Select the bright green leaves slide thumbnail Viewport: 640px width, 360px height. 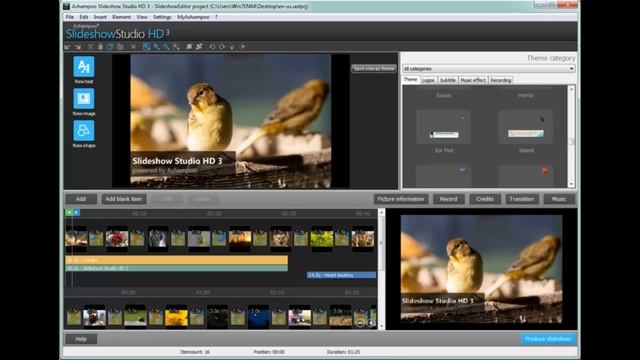tap(322, 238)
